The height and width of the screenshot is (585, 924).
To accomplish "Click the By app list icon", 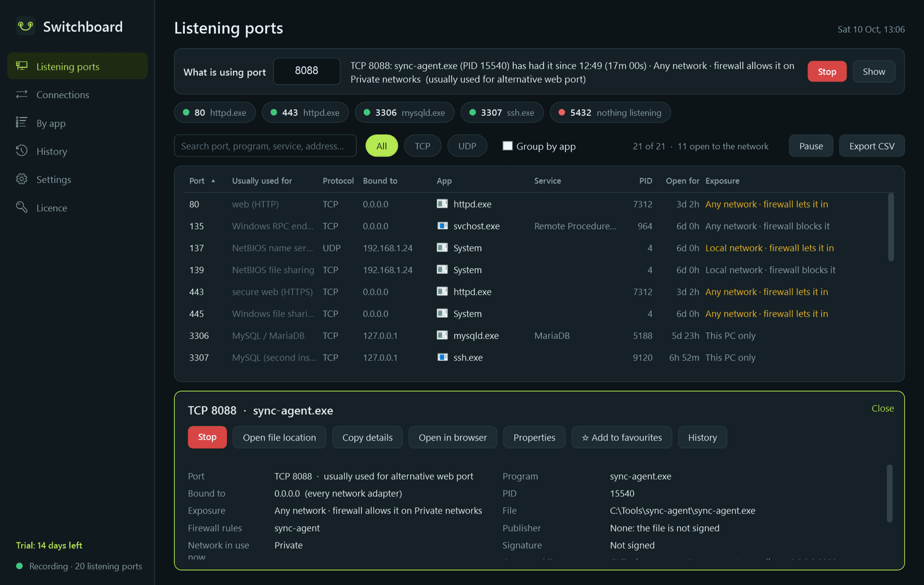I will (22, 122).
